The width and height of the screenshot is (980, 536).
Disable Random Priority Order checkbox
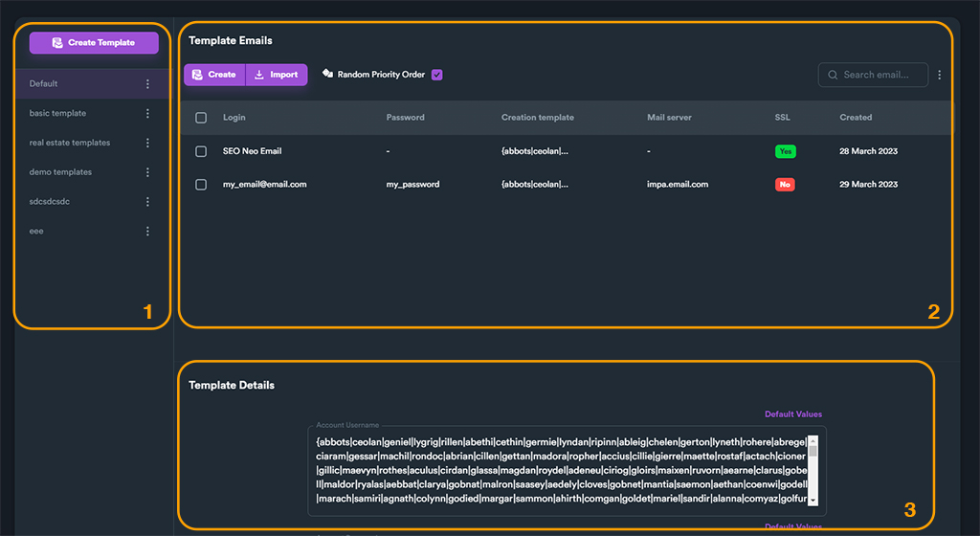tap(437, 75)
